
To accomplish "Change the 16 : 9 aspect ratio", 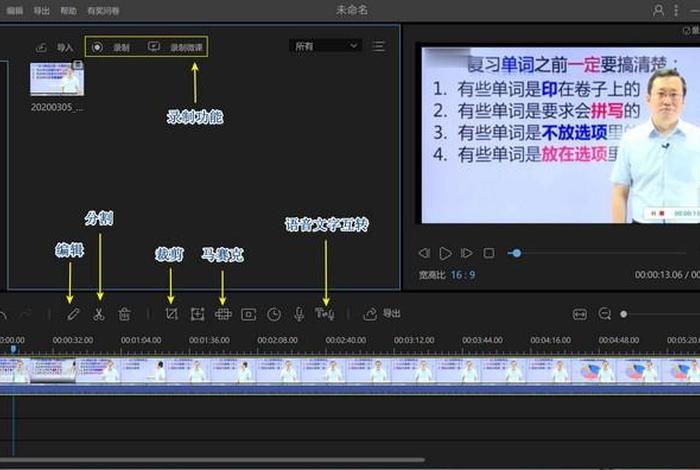I will 462,274.
